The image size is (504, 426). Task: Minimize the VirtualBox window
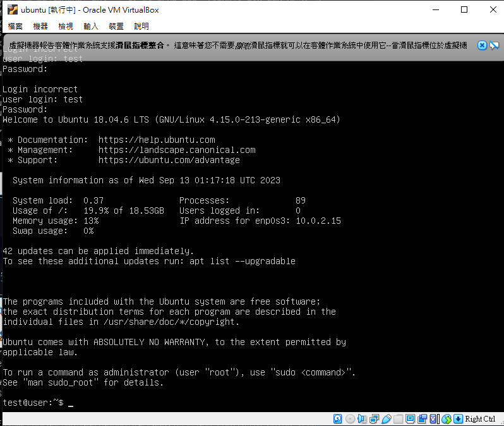pos(436,9)
